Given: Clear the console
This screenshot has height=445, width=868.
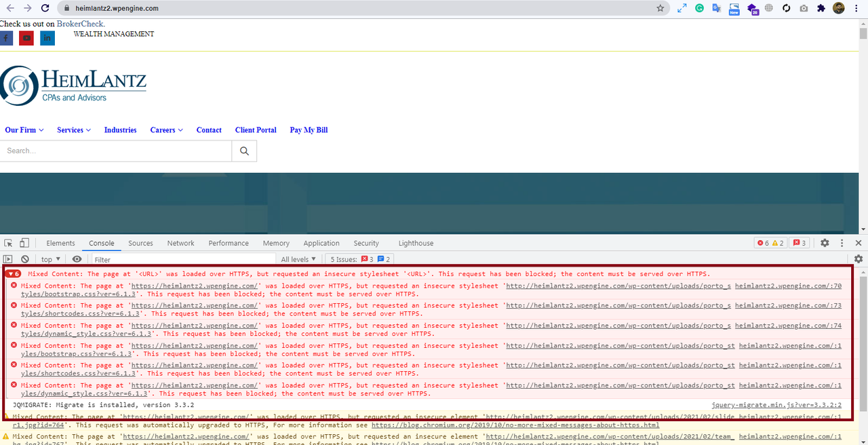Looking at the screenshot, I should tap(25, 259).
